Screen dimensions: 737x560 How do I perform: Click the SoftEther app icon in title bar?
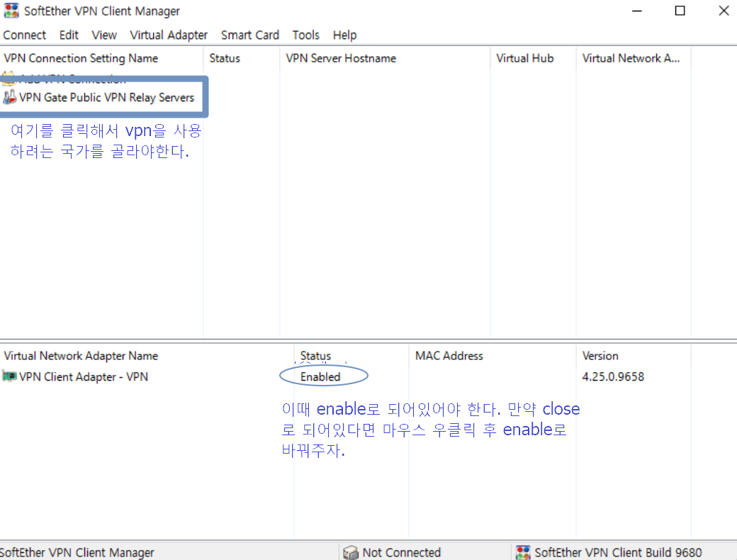coord(11,11)
